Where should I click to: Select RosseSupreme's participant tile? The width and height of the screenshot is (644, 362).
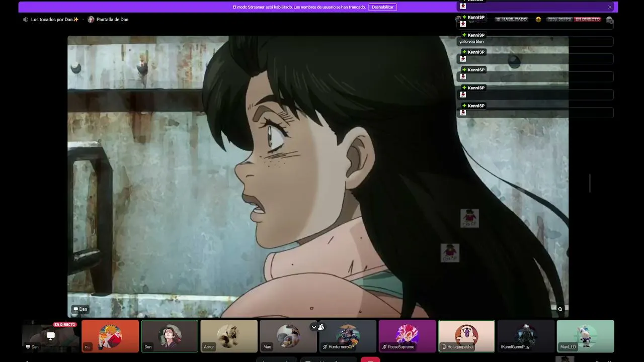407,336
